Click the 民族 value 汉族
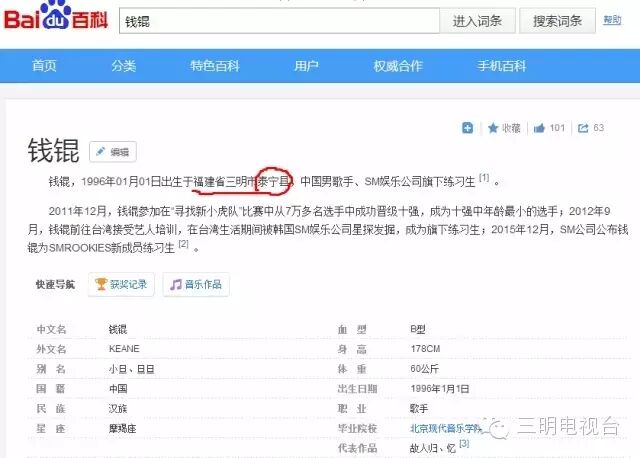The width and height of the screenshot is (640, 458). click(x=118, y=409)
